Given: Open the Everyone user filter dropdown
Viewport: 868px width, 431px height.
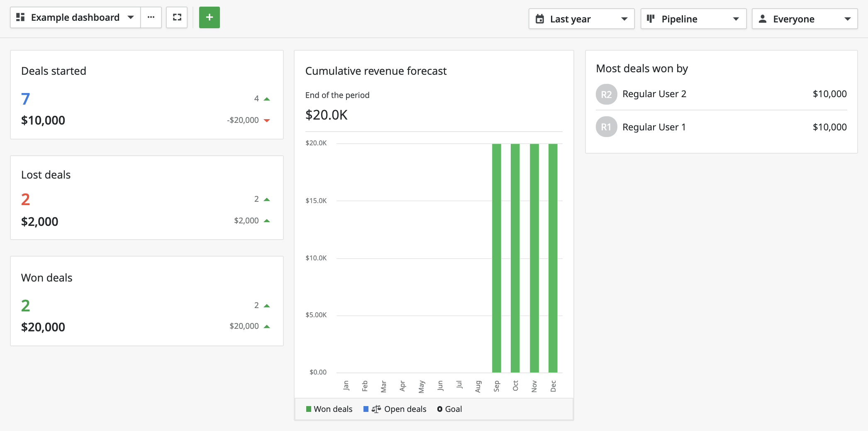Looking at the screenshot, I should [847, 19].
